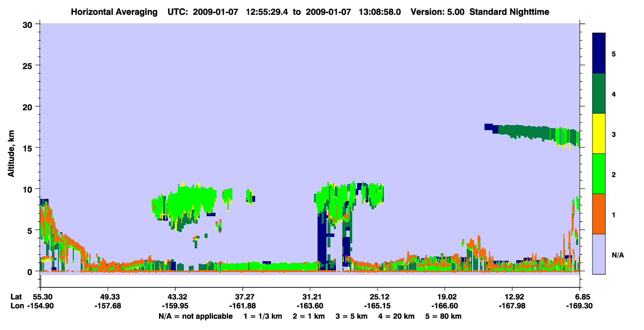Click the '1 = 1/3 km' caption
This screenshot has height=330, width=644.
point(263,316)
